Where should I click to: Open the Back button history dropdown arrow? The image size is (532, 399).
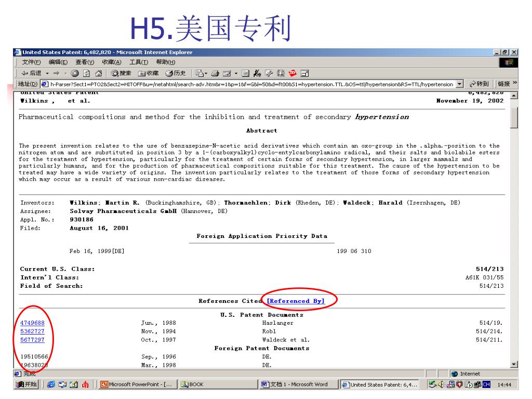tap(47, 73)
